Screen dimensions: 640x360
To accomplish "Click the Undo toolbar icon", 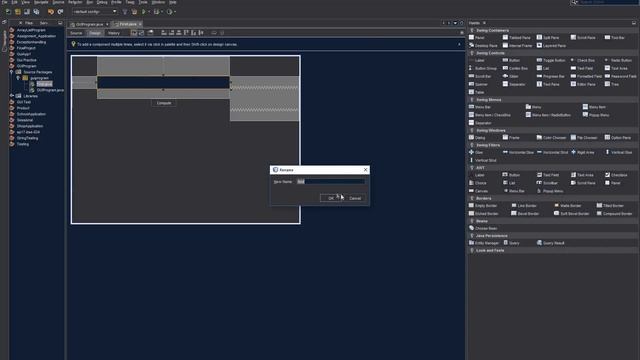I will pos(51,12).
